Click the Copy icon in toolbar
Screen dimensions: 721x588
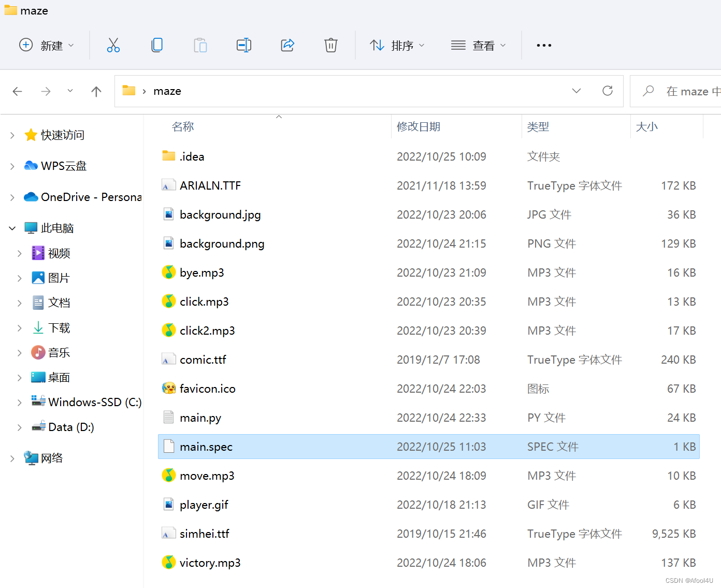click(157, 46)
